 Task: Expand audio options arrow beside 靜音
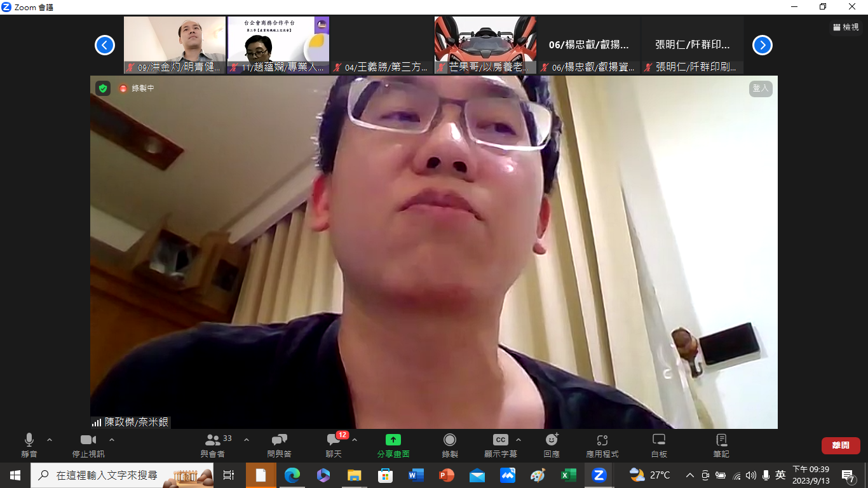[x=50, y=440]
